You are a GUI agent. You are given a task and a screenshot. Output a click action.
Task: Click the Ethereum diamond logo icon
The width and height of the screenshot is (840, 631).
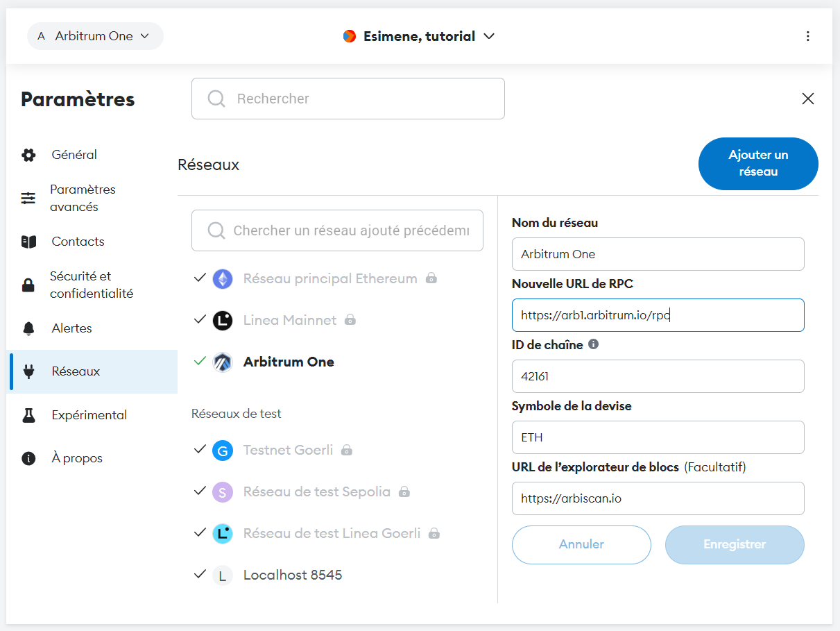click(x=223, y=279)
